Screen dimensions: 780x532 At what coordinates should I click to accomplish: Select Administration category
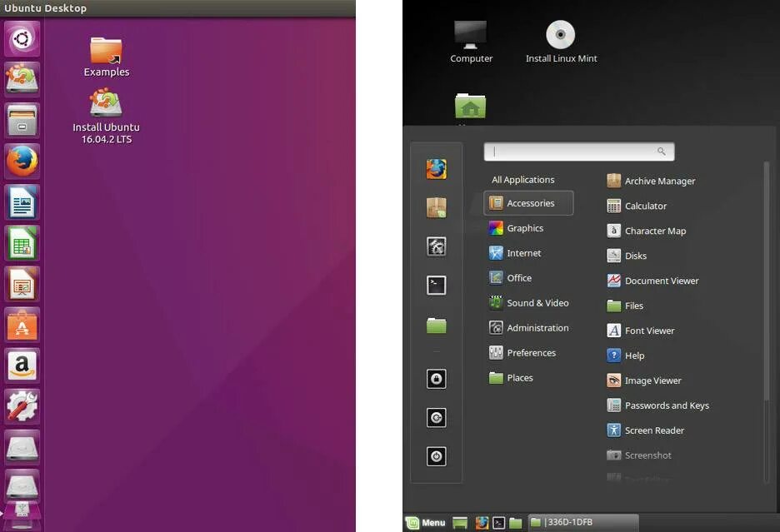pos(529,328)
